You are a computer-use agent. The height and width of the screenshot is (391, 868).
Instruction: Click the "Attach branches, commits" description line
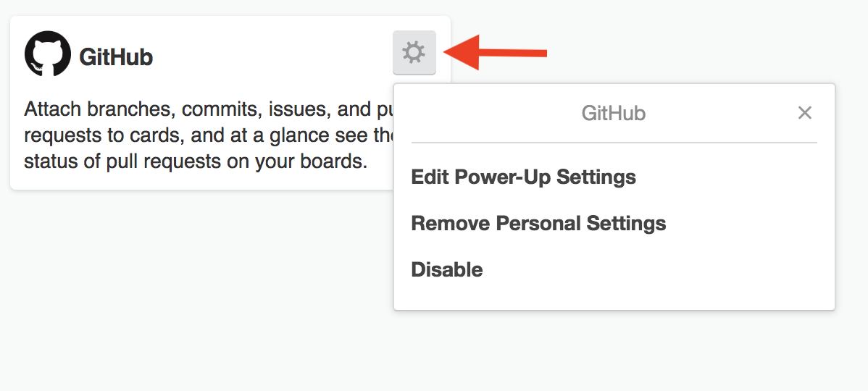pyautogui.click(x=208, y=109)
